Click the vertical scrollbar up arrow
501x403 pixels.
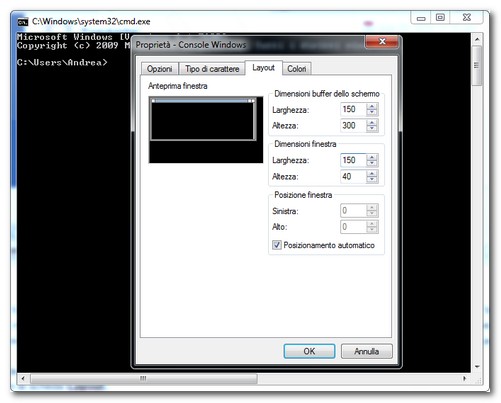pos(477,40)
